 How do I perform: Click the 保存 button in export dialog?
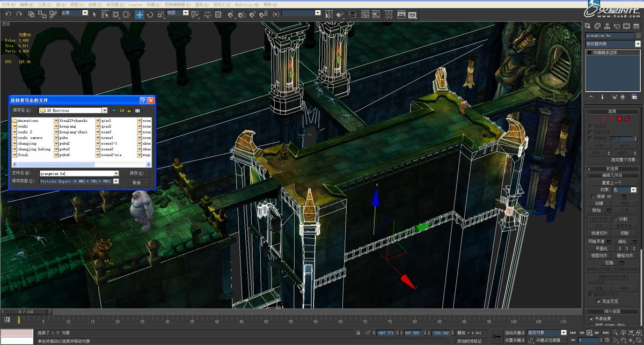pos(136,173)
